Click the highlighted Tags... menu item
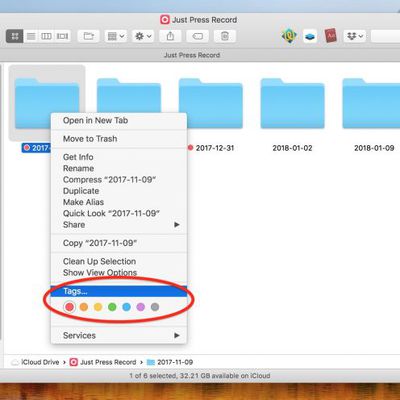 (x=119, y=291)
